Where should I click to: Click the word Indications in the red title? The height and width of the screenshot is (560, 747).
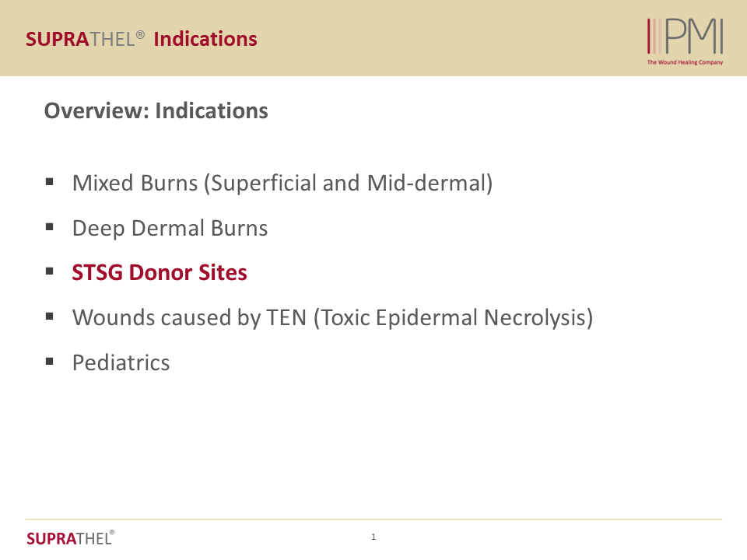[x=205, y=39]
